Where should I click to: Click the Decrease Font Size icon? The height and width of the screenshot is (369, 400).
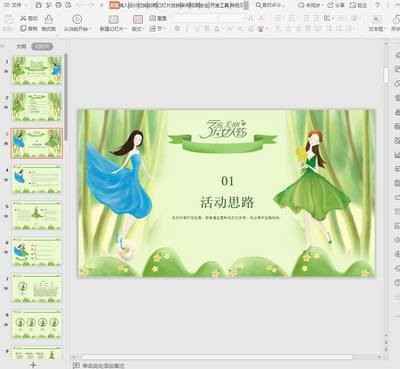[x=261, y=18]
